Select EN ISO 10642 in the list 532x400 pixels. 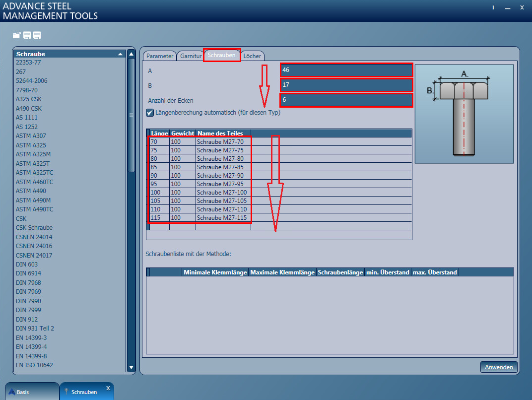[34, 365]
